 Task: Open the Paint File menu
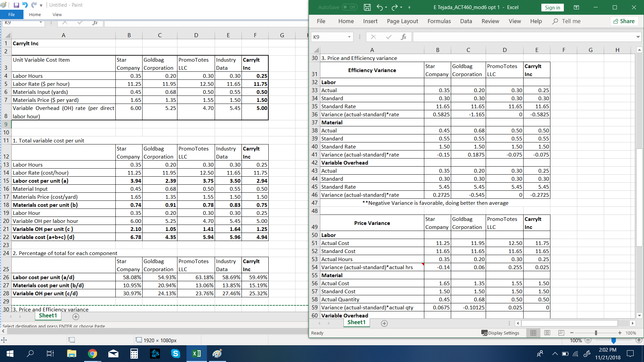click(x=11, y=14)
